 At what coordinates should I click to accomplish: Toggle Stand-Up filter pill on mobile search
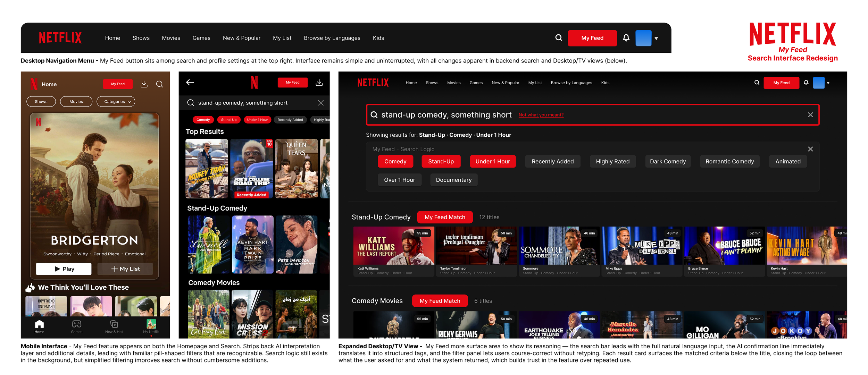click(229, 120)
